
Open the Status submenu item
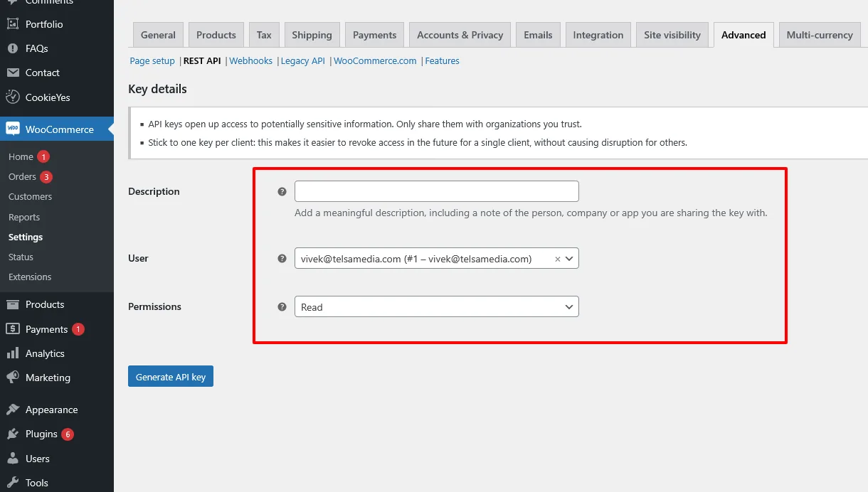coord(21,257)
